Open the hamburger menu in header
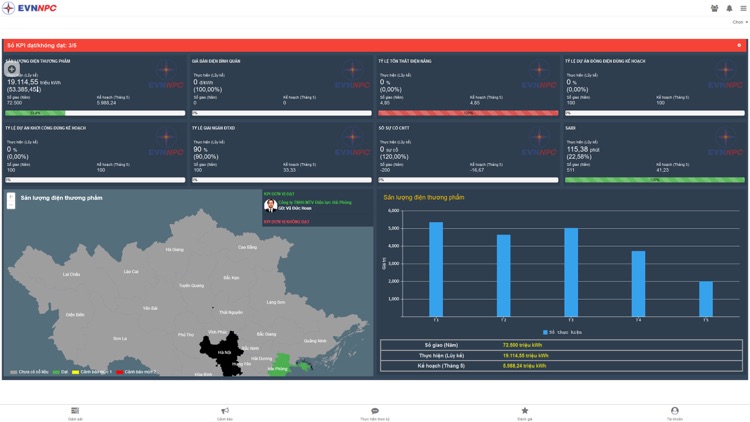This screenshot has height=422, width=750. [742, 8]
